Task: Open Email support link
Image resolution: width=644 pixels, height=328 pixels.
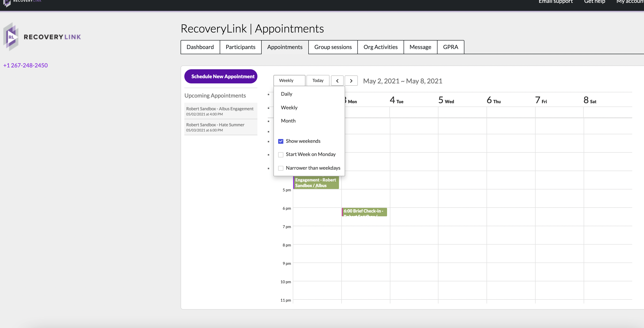Action: (556, 2)
